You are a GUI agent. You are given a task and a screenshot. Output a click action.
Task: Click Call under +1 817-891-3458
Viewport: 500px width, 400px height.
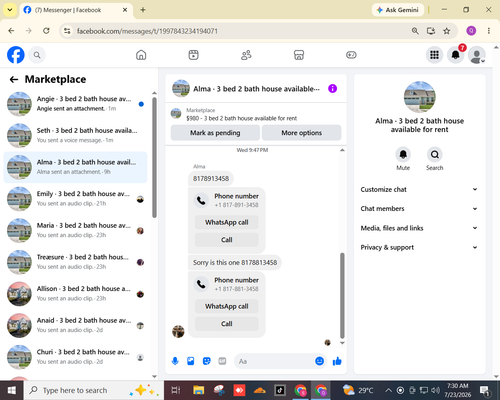[x=227, y=240]
